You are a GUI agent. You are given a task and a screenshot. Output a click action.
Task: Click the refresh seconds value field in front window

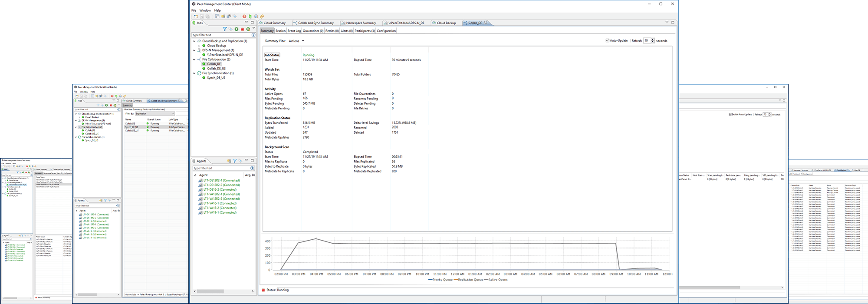tap(647, 40)
